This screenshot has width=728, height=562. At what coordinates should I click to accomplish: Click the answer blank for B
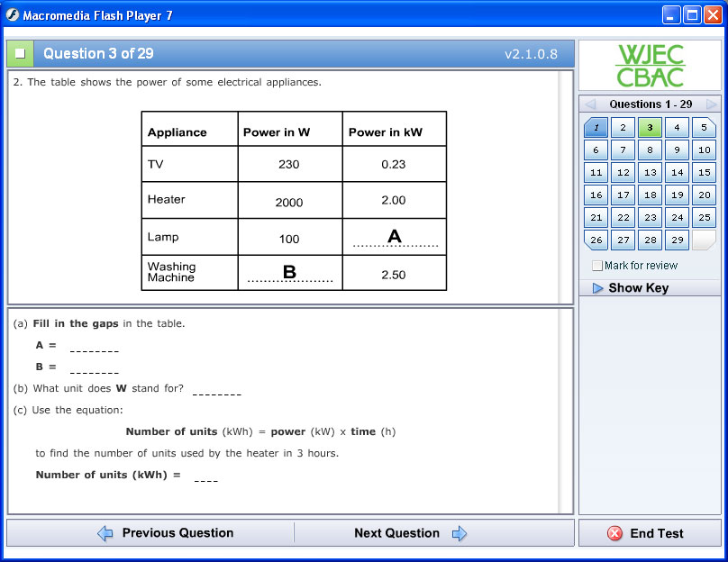point(95,367)
